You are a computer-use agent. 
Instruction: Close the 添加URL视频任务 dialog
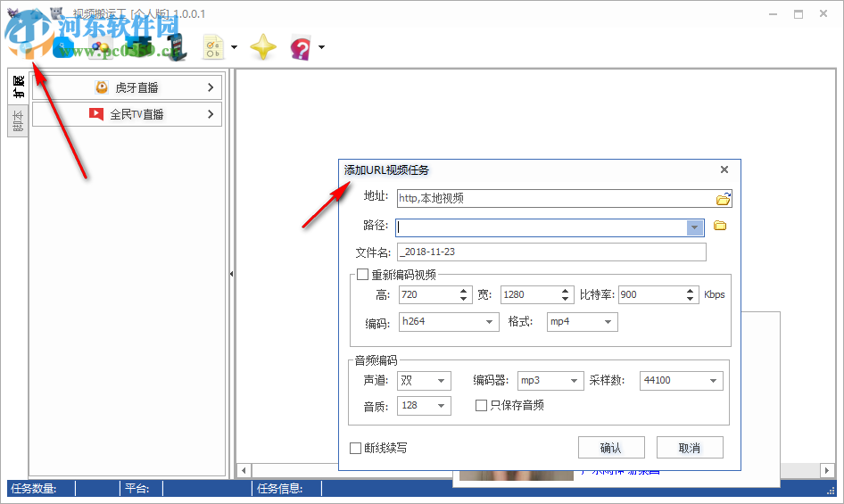[724, 169]
